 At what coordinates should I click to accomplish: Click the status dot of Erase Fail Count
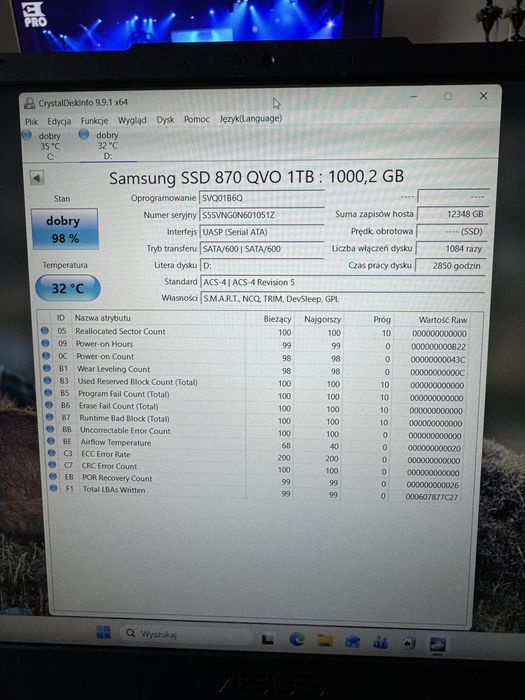(x=49, y=405)
